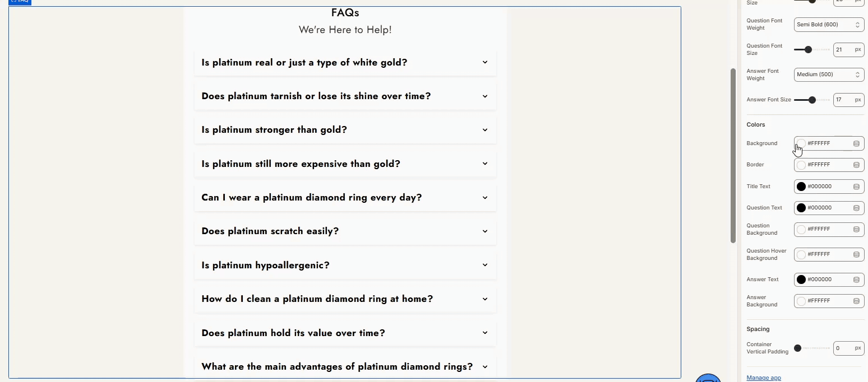This screenshot has width=868, height=382.
Task: Click the Manage app link
Action: 763,378
